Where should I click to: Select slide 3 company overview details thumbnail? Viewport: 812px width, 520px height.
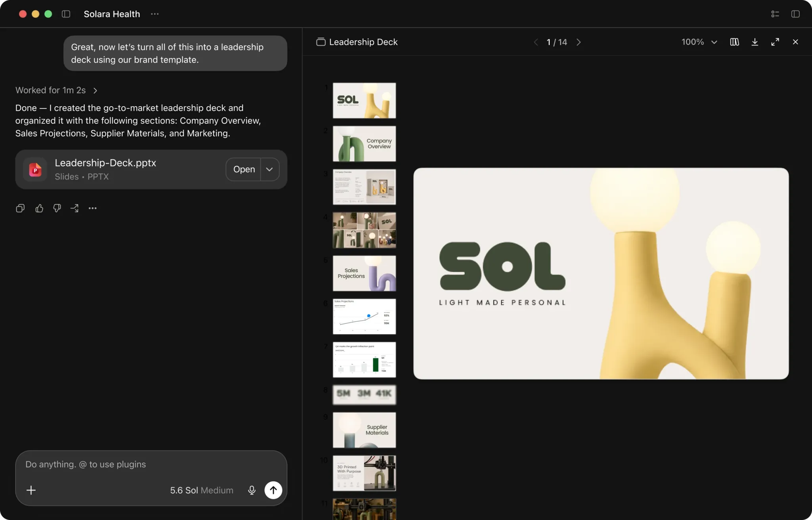click(364, 187)
